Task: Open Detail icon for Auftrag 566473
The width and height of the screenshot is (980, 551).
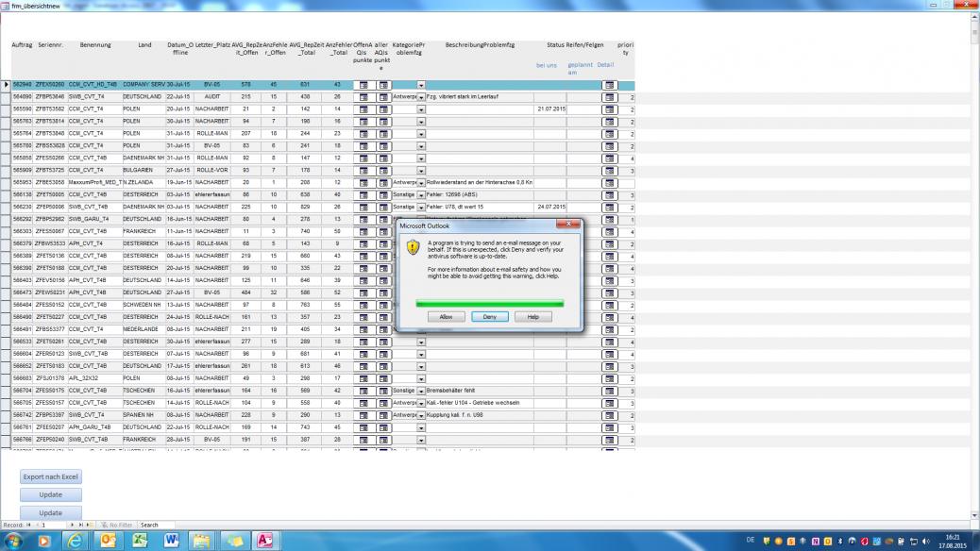Action: pos(609,293)
